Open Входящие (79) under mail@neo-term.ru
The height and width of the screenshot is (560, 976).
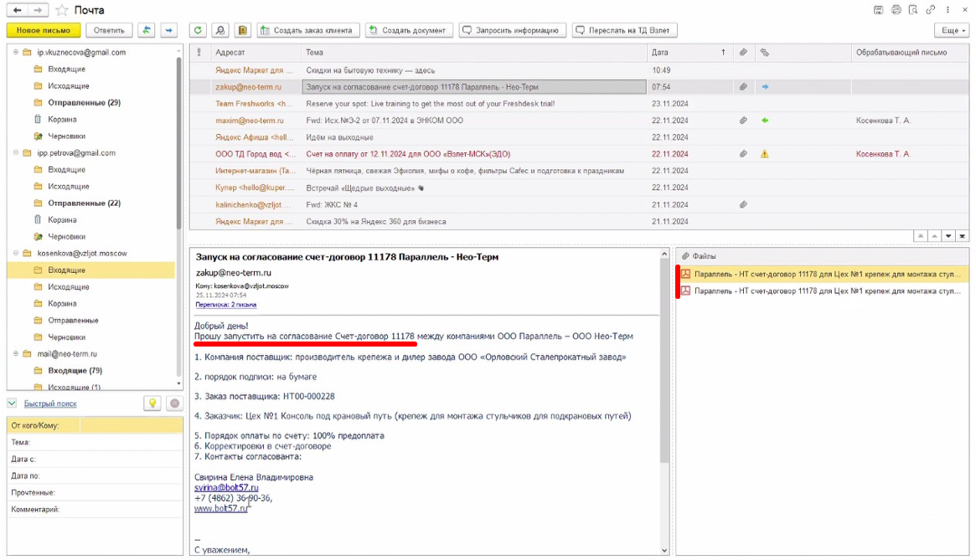[75, 370]
